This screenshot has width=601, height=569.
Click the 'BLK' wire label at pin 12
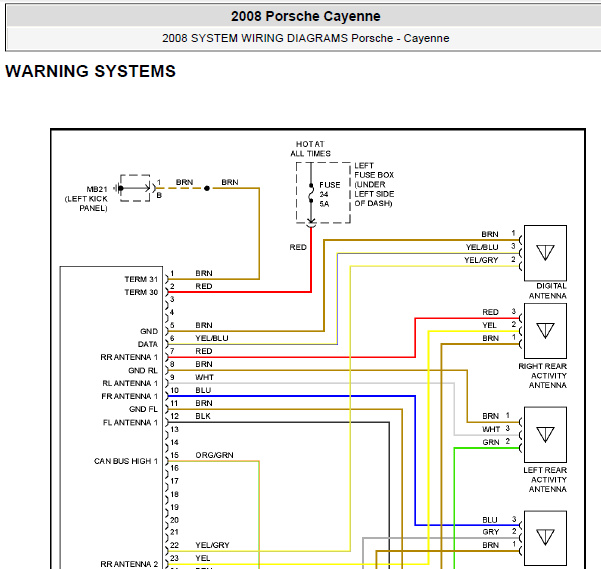tap(203, 416)
